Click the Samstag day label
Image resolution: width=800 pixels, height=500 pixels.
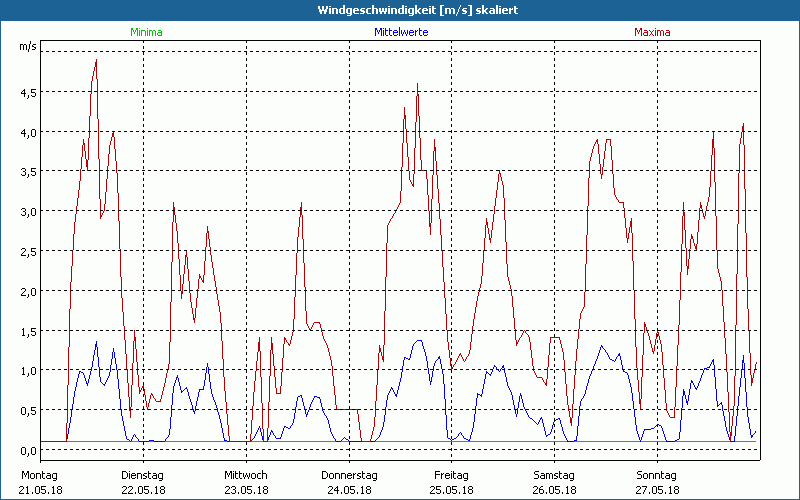(554, 474)
